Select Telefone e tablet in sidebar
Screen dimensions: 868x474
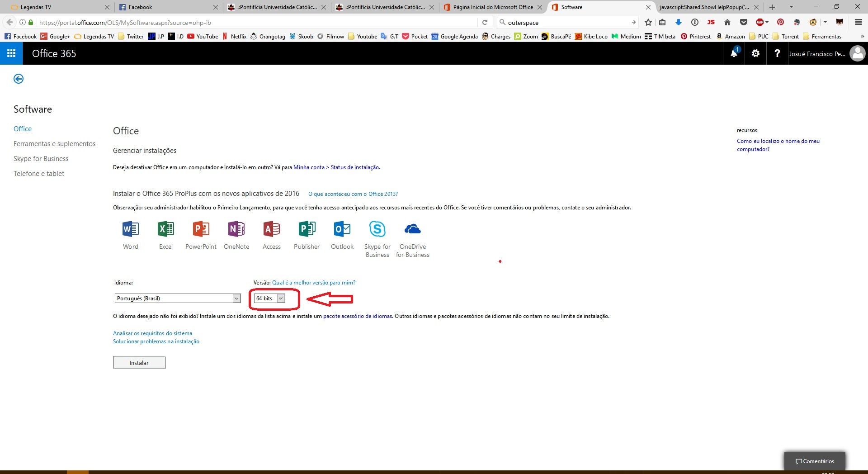pyautogui.click(x=39, y=174)
